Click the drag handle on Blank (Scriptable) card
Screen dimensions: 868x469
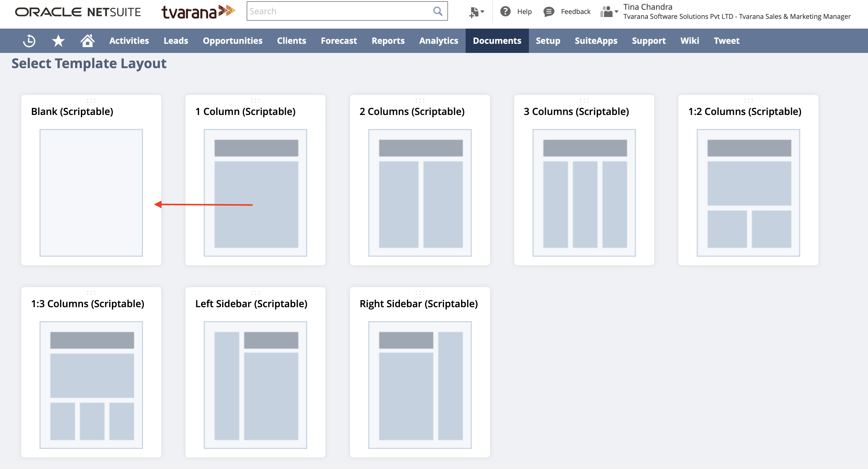tap(91, 100)
